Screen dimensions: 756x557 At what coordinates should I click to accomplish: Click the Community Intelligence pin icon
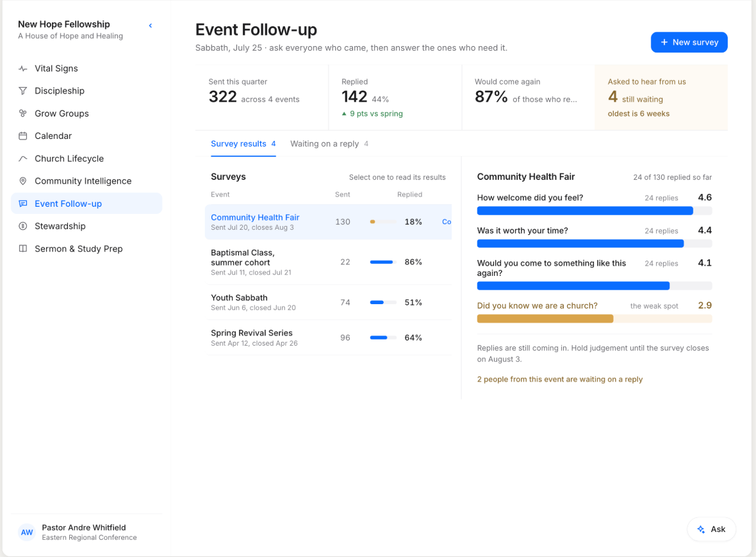[22, 181]
